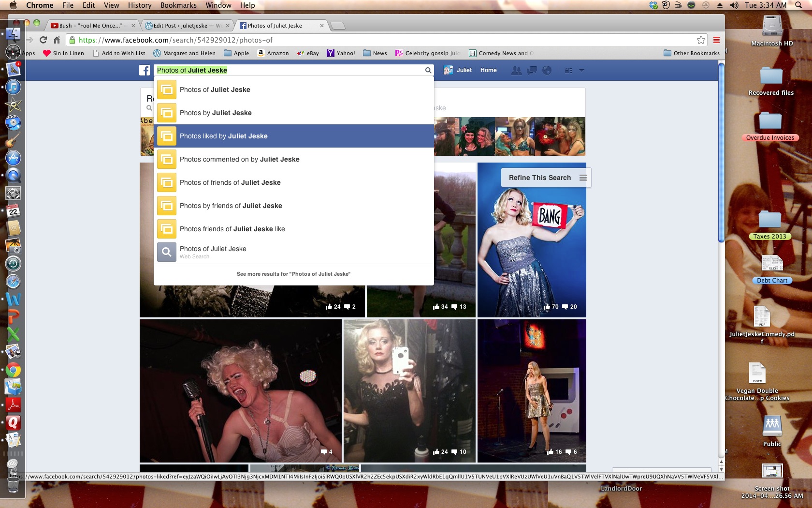This screenshot has height=508, width=812.
Task: Open the 'Sin In Linen' bookmark
Action: tap(63, 53)
